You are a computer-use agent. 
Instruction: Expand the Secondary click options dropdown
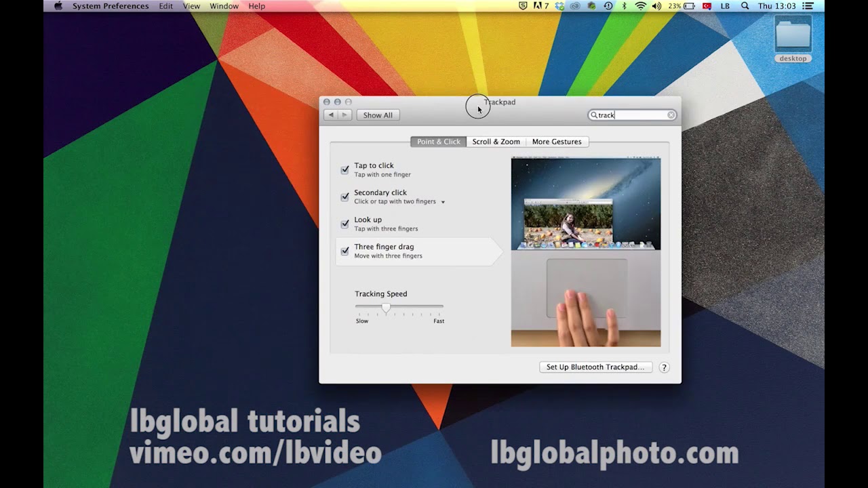(x=443, y=202)
